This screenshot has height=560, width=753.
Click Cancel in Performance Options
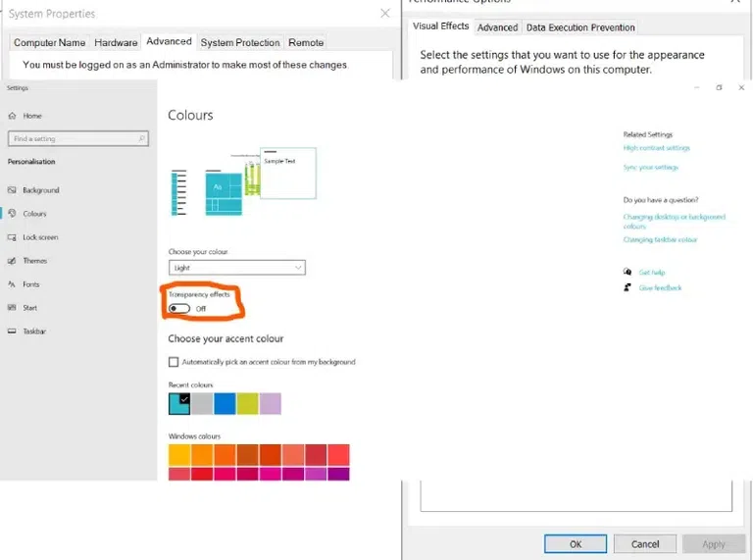coord(645,544)
